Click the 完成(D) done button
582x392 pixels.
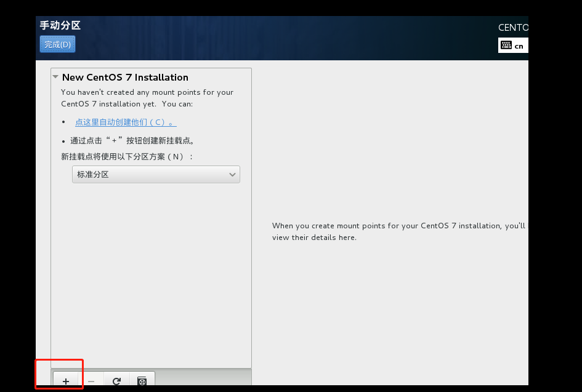57,44
